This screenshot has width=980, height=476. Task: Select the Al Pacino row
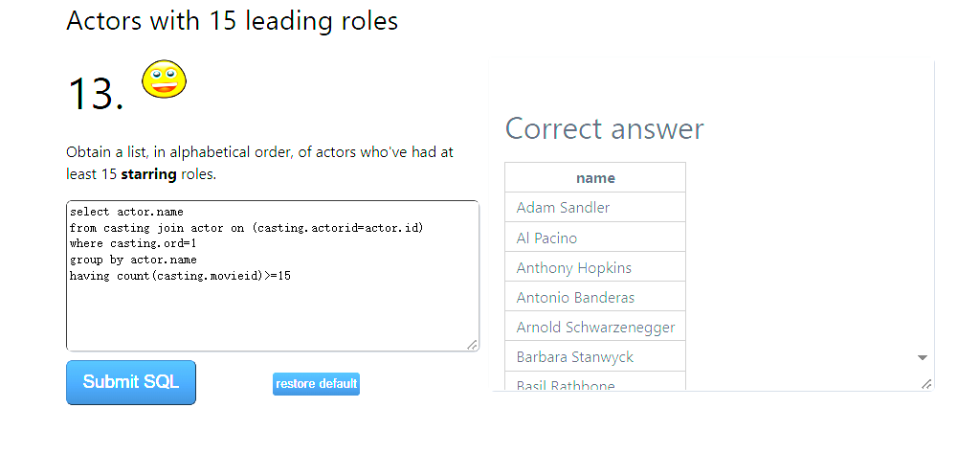[595, 238]
